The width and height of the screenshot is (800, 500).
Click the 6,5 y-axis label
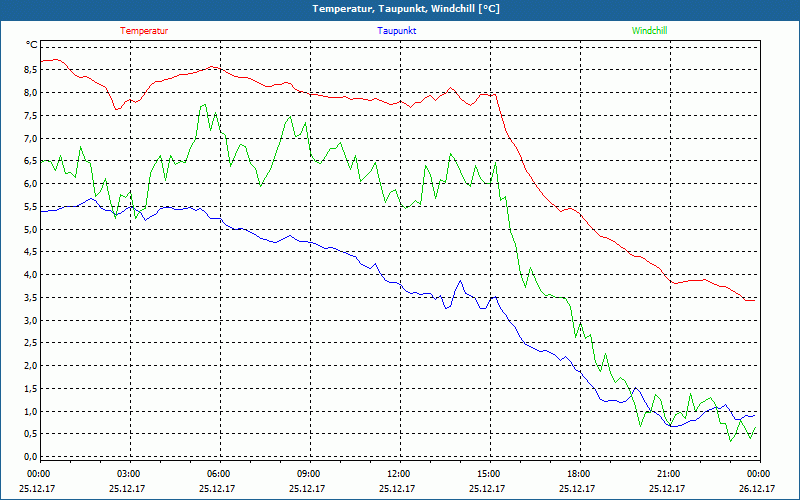(31, 161)
